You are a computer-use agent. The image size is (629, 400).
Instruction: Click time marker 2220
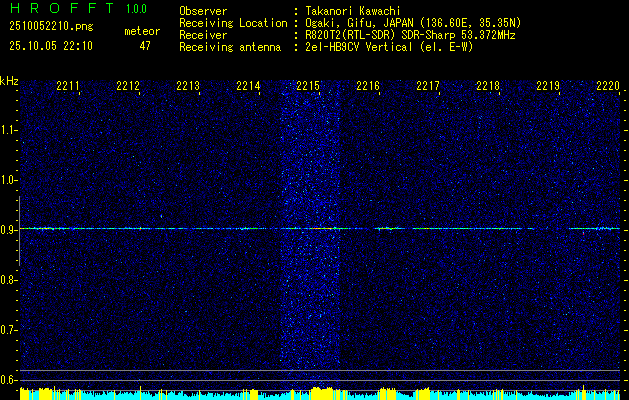(608, 85)
